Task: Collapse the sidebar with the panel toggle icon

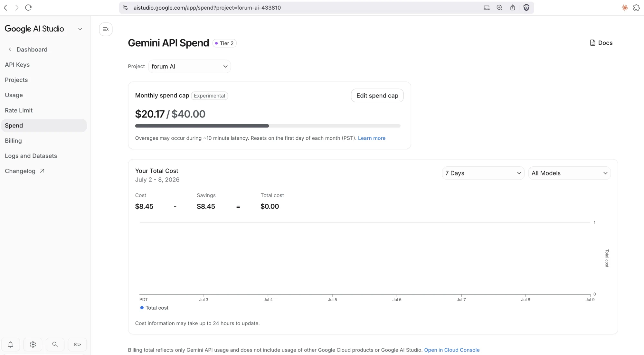Action: 106,29
